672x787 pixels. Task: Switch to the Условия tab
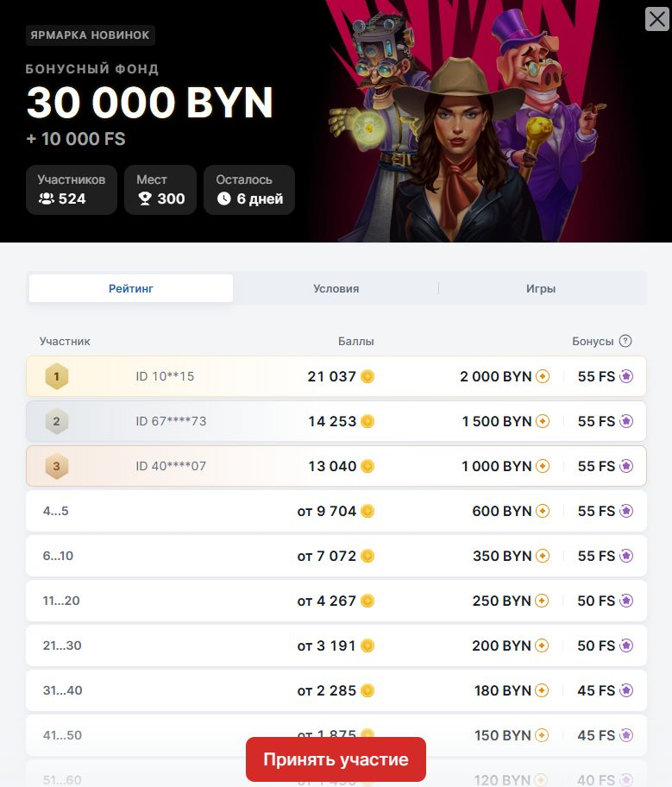click(x=336, y=288)
